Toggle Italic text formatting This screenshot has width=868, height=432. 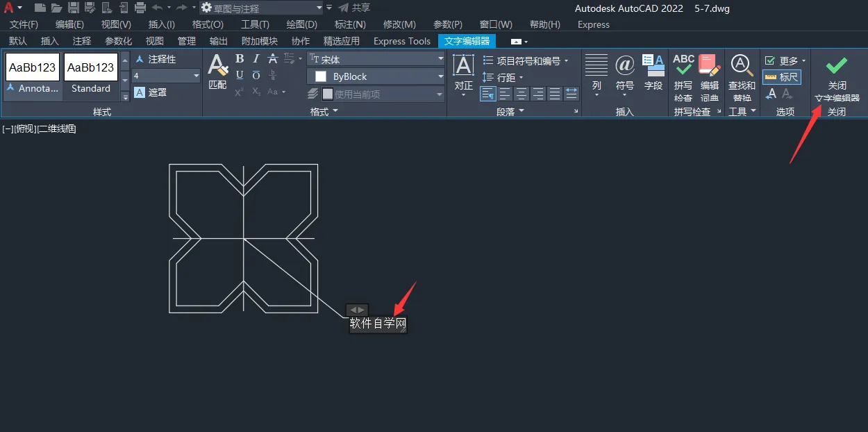(x=256, y=59)
